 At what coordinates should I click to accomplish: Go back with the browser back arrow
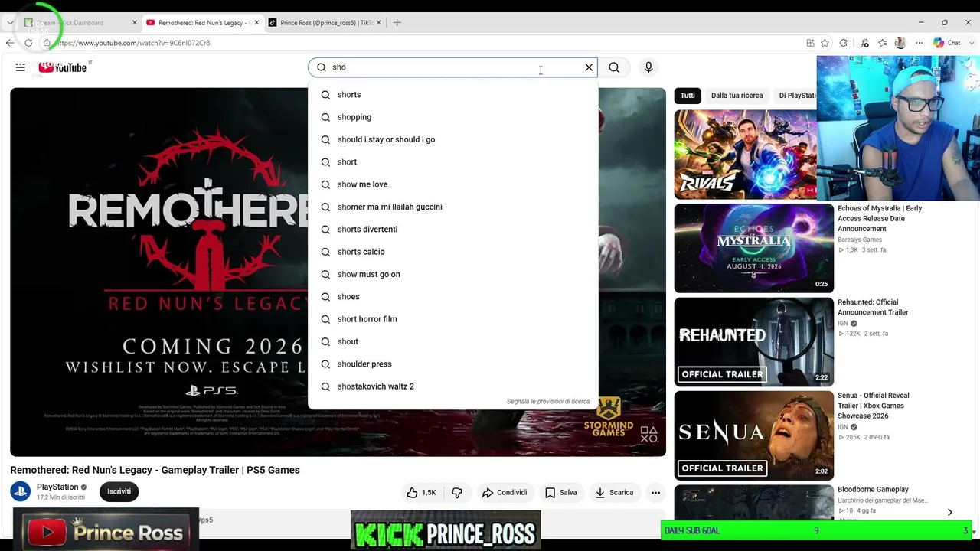pos(10,43)
